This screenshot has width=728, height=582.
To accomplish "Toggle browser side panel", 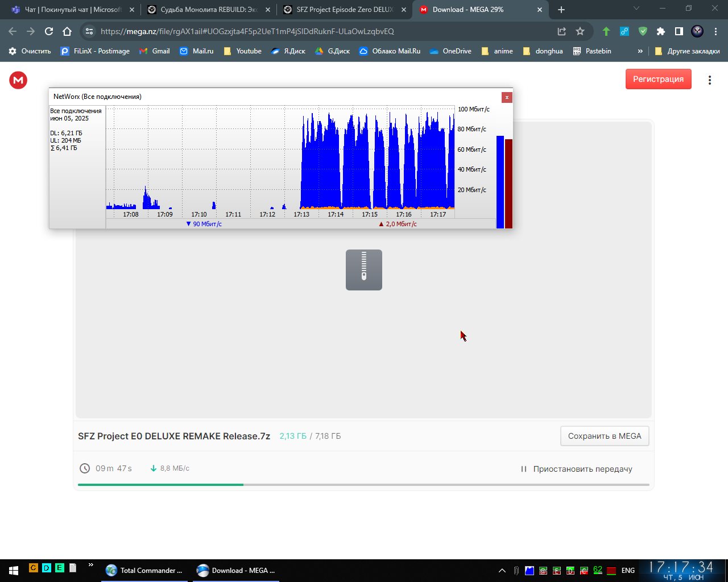I will 679,31.
